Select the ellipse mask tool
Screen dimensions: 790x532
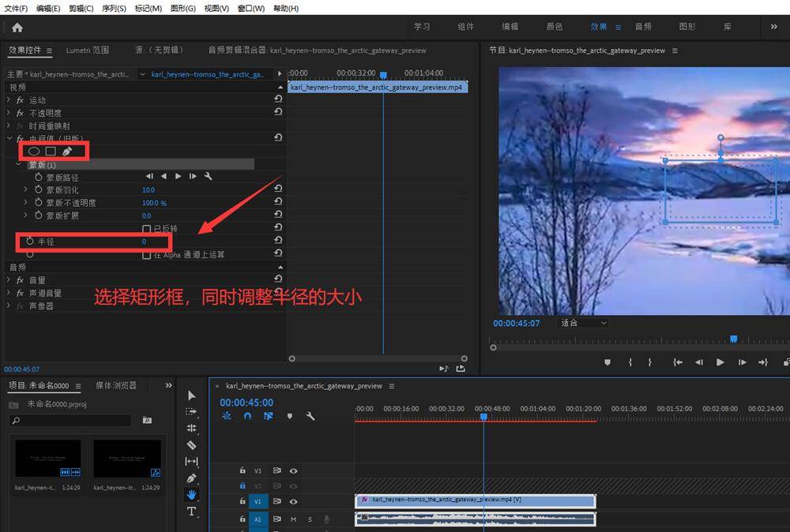point(34,151)
